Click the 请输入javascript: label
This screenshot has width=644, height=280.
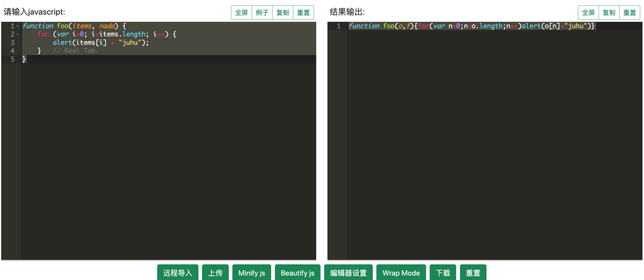(x=34, y=12)
